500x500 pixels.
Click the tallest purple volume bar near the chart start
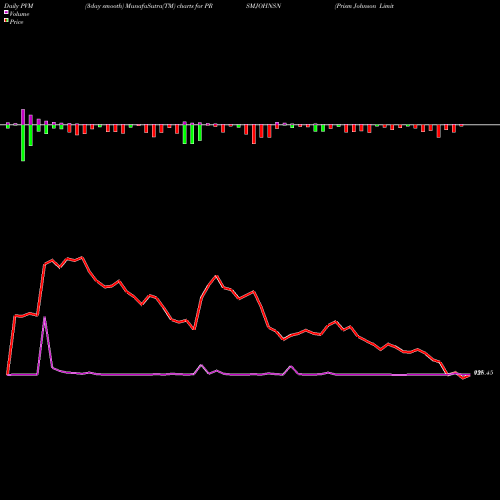[x=23, y=117]
